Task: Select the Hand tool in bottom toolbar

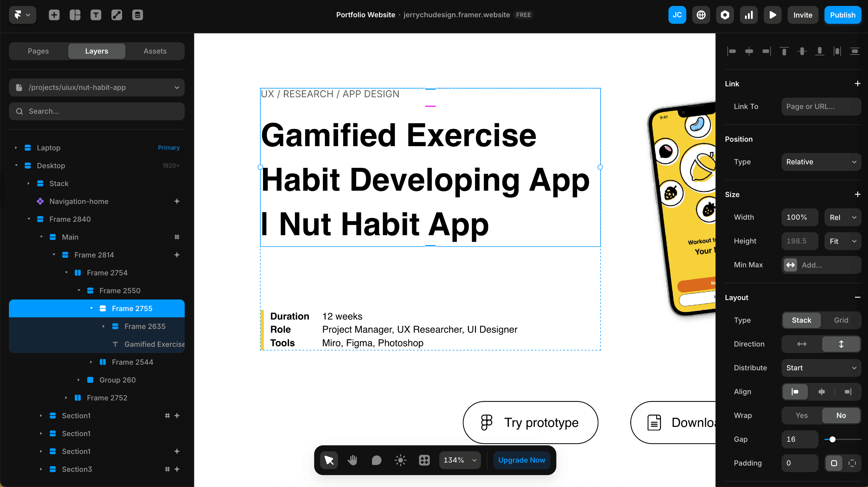Action: tap(352, 460)
